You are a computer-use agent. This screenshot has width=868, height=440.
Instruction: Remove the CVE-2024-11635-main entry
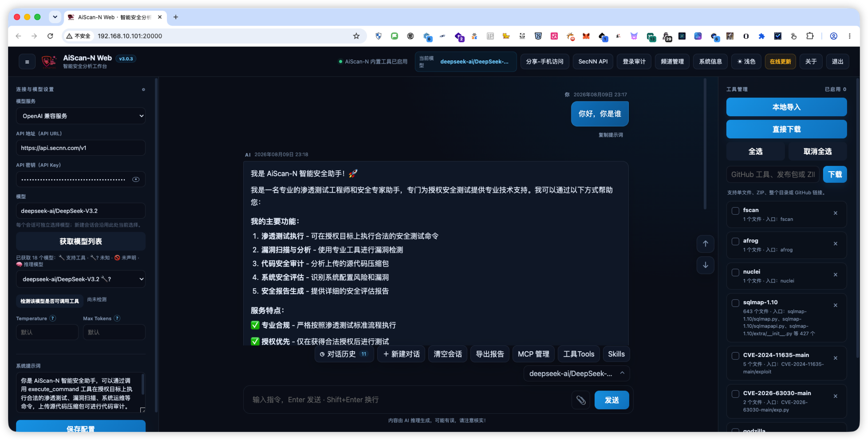coord(835,358)
